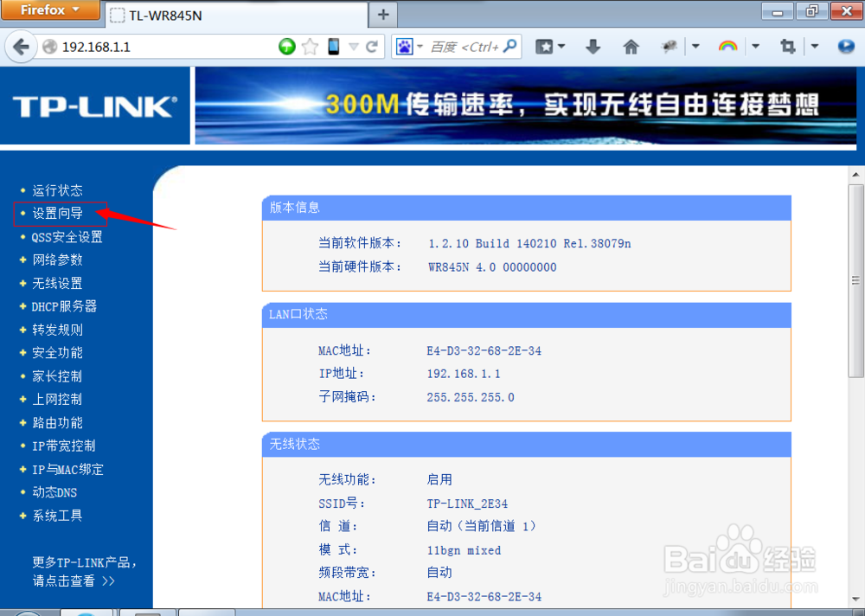Click 版本信息 section header
This screenshot has height=616, width=865.
point(526,208)
